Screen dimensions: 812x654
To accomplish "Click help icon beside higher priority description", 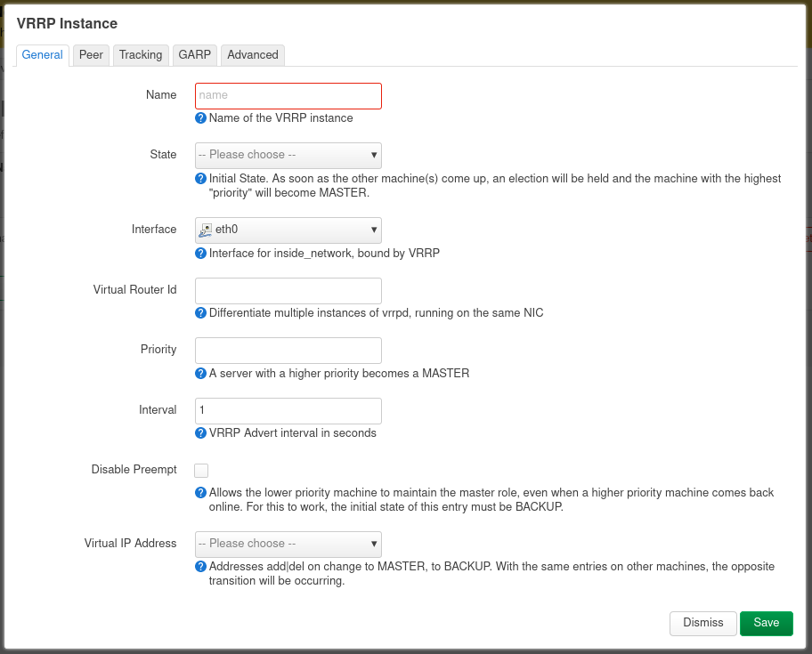I will click(x=201, y=373).
